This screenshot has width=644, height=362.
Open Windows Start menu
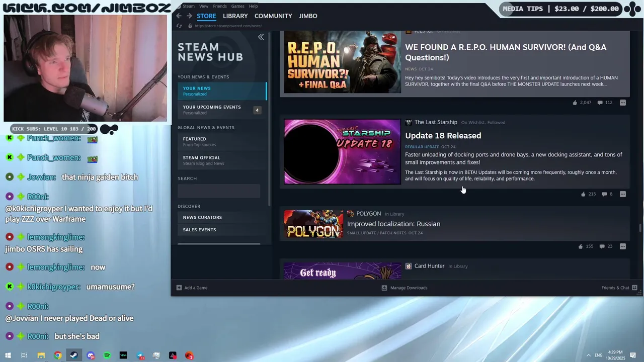8,355
